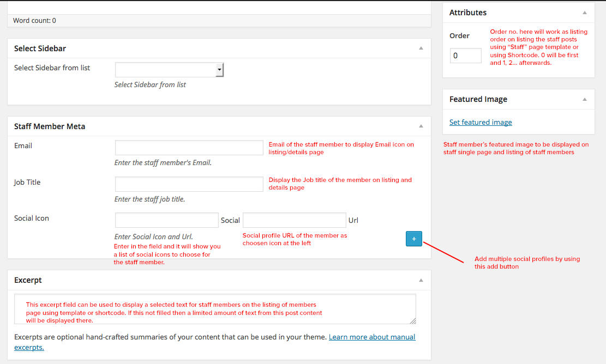Click into the Job Title input
This screenshot has height=364, width=606.
pos(189,184)
